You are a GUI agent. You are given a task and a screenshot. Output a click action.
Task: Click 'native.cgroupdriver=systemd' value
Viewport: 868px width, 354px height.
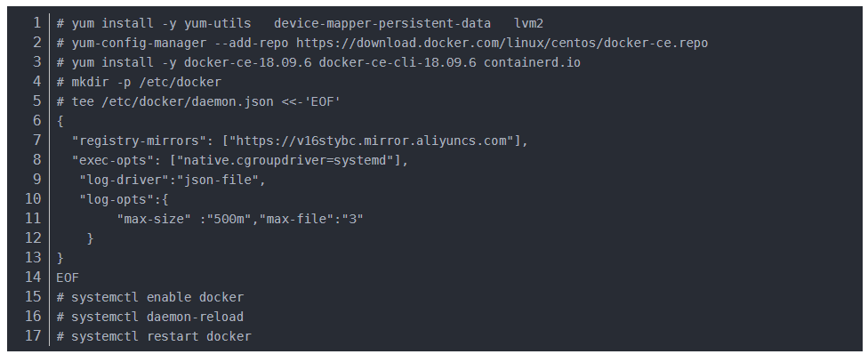(x=288, y=161)
